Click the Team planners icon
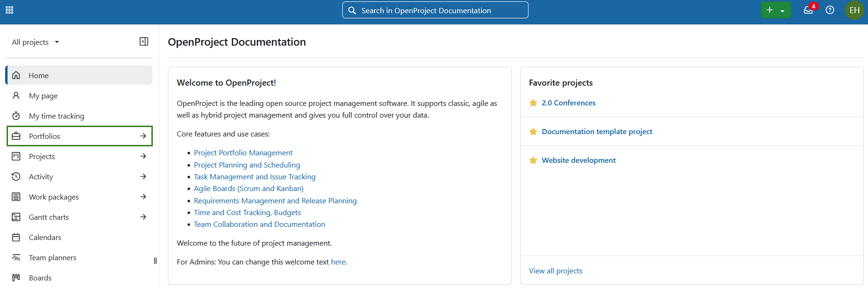The height and width of the screenshot is (288, 868). click(x=16, y=257)
